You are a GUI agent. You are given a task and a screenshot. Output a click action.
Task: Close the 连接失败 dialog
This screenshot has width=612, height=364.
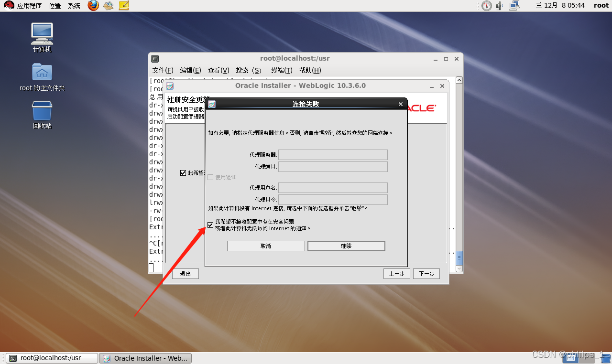[401, 104]
